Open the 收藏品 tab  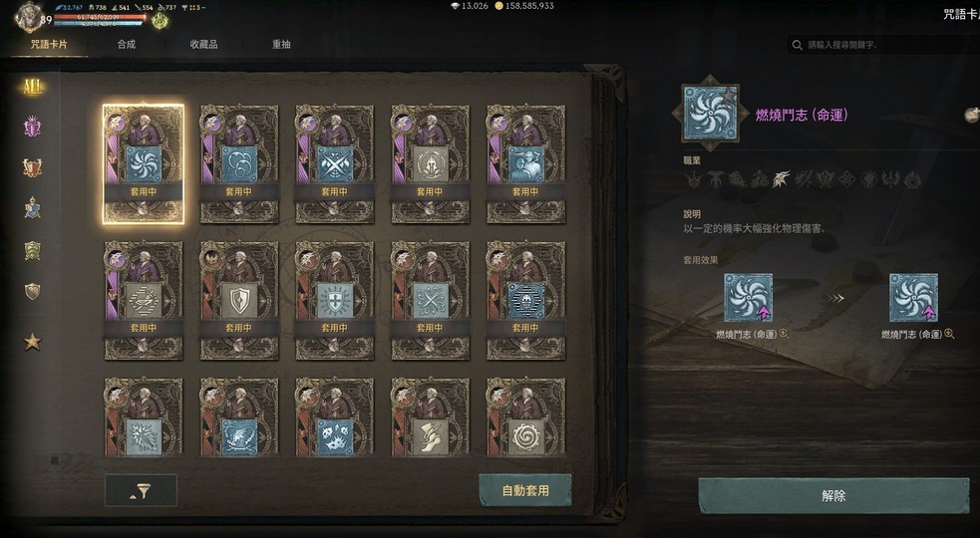click(203, 45)
